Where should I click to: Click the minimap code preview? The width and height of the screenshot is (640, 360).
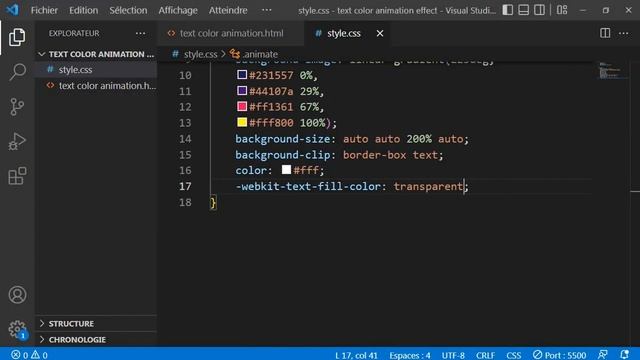point(611,71)
